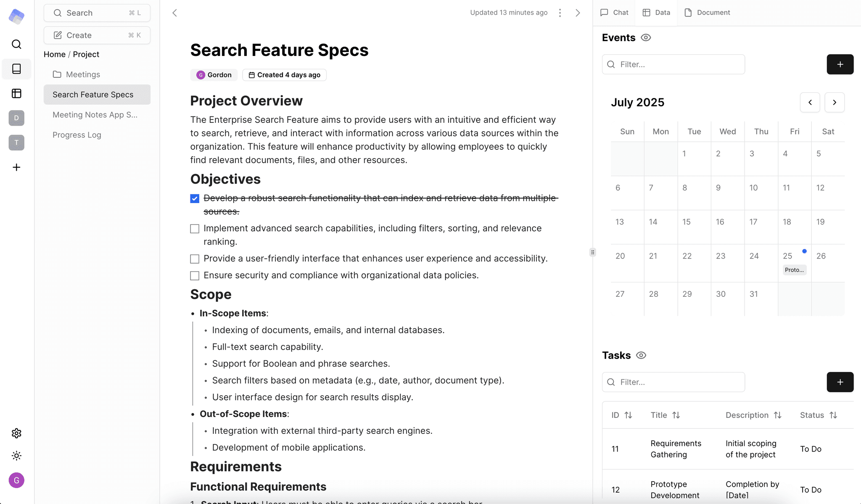Open search from left rail magnifier icon
The width and height of the screenshot is (861, 504).
(x=16, y=44)
